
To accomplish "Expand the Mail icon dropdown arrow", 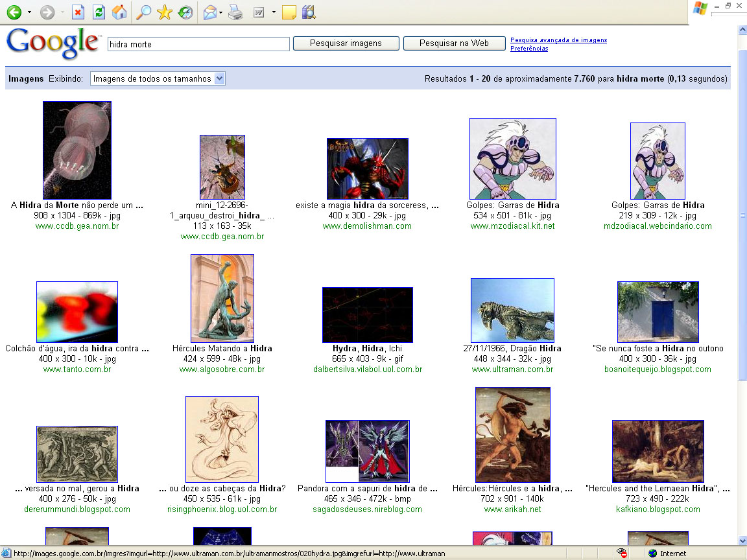I will pos(221,12).
